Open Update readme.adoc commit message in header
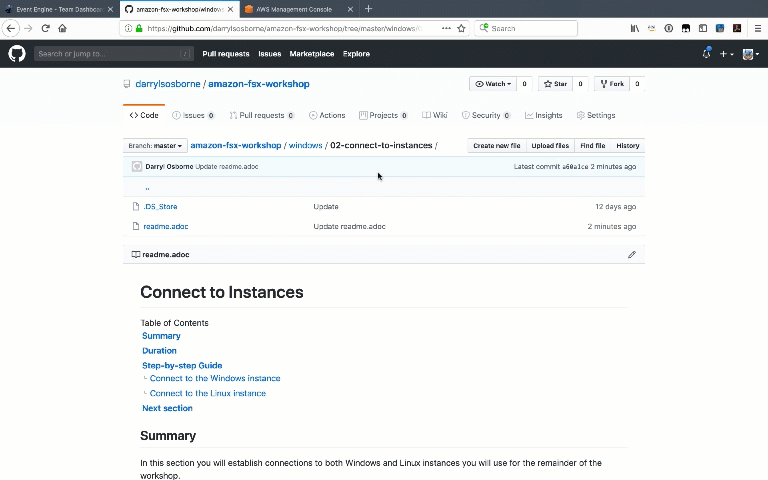The width and height of the screenshot is (768, 480). tap(227, 167)
